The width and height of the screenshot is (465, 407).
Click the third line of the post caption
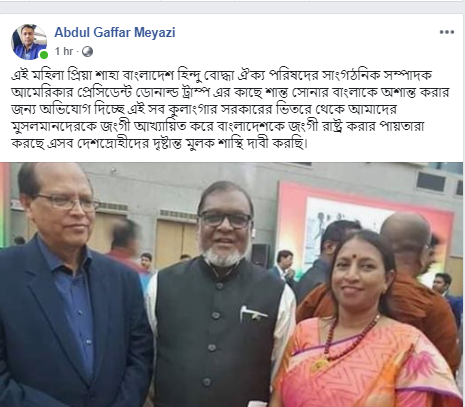(204, 109)
